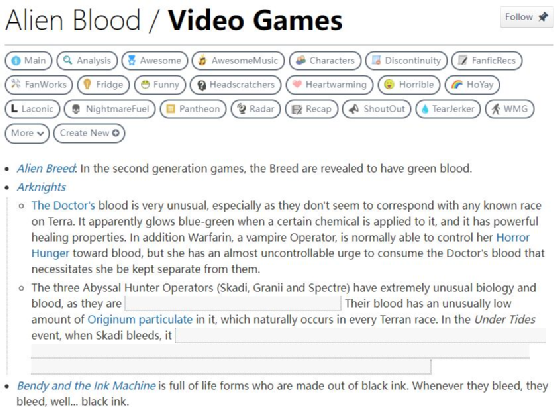Reveal spoiler after 'blood, as they are'
The width and height of the screenshot is (554, 407).
click(x=233, y=303)
